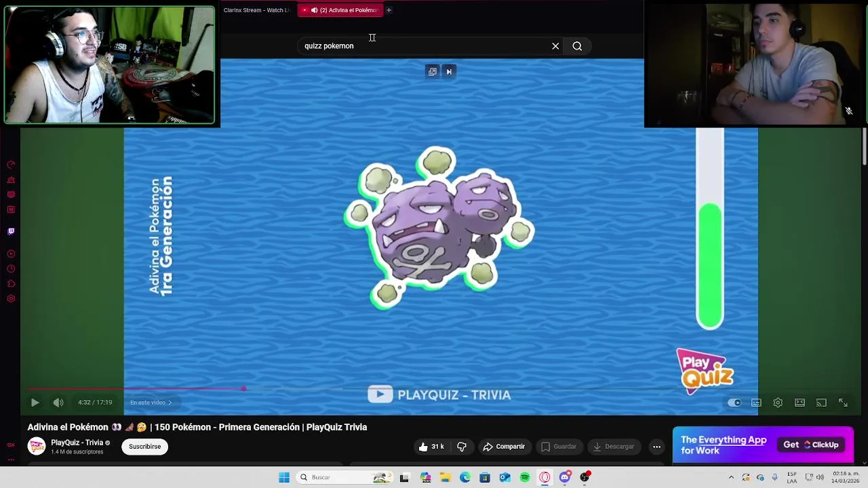Download the video with Descargar
This screenshot has height=488, width=868.
613,447
